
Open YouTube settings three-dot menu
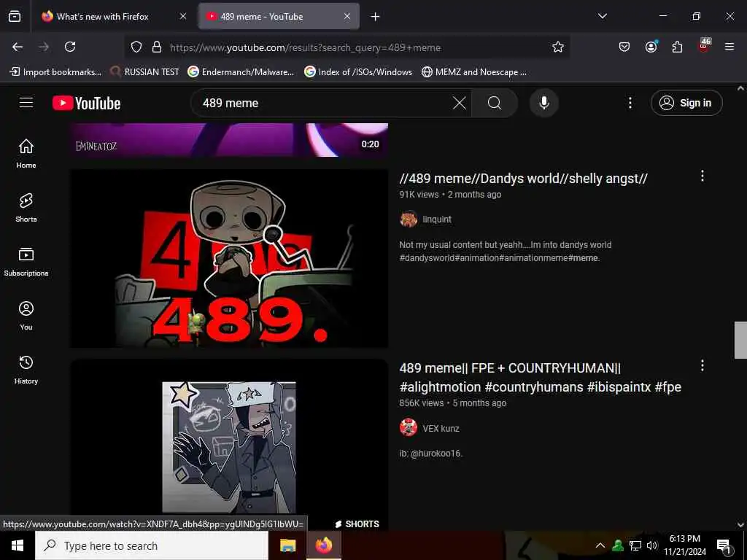click(630, 103)
